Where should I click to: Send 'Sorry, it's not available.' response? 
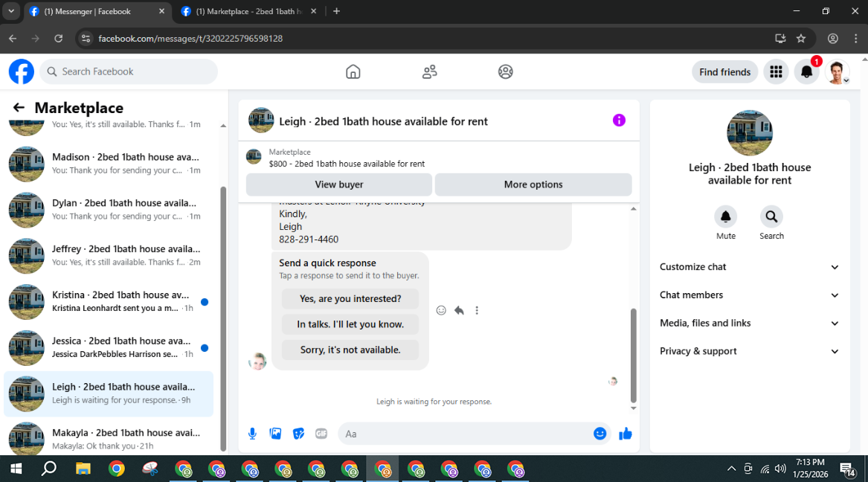pyautogui.click(x=350, y=350)
